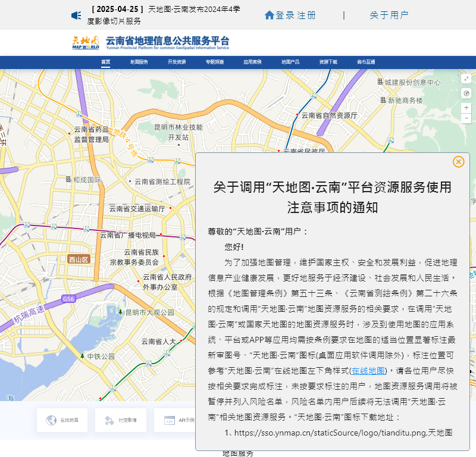Click 城建股份创意中心 map label
Image resolution: width=476 pixels, height=457 pixels.
tap(412, 82)
